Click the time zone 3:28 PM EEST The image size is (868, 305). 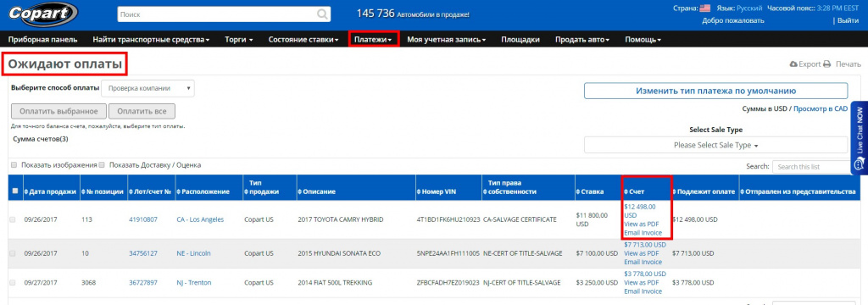coord(837,8)
